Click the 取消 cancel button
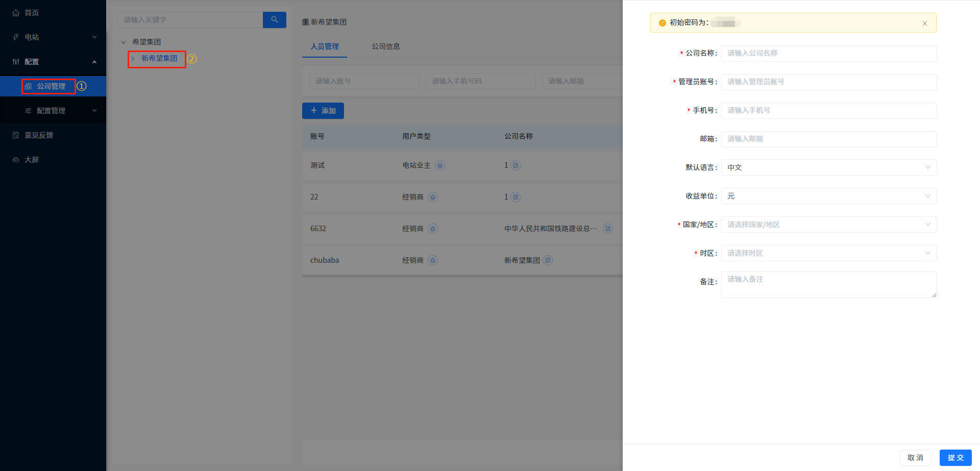 [915, 458]
